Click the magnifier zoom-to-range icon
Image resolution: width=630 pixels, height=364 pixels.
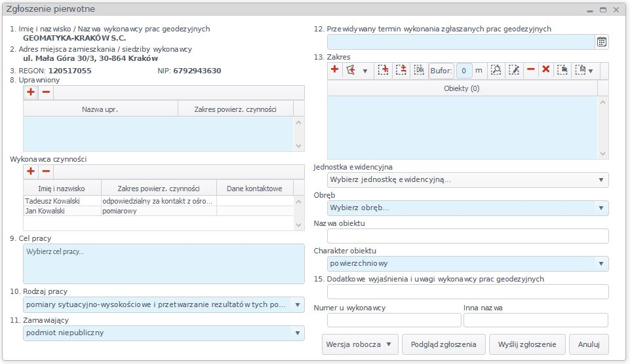[496, 70]
